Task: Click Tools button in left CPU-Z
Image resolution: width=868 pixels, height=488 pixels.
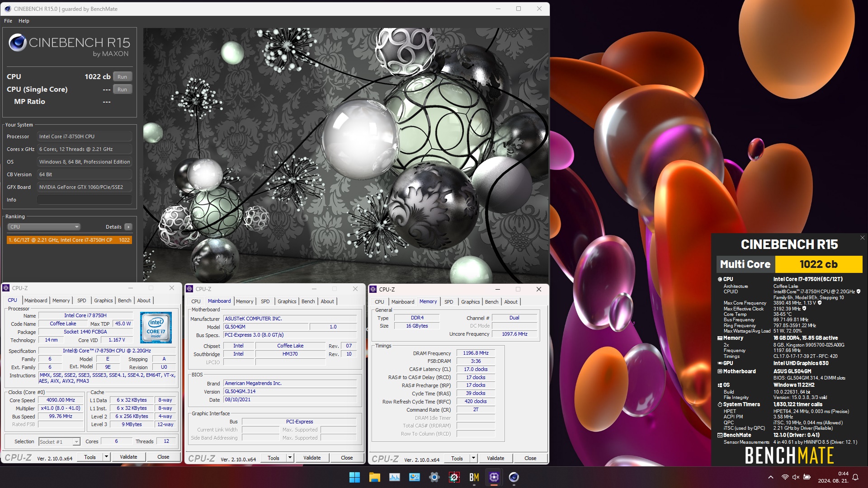Action: tap(90, 457)
